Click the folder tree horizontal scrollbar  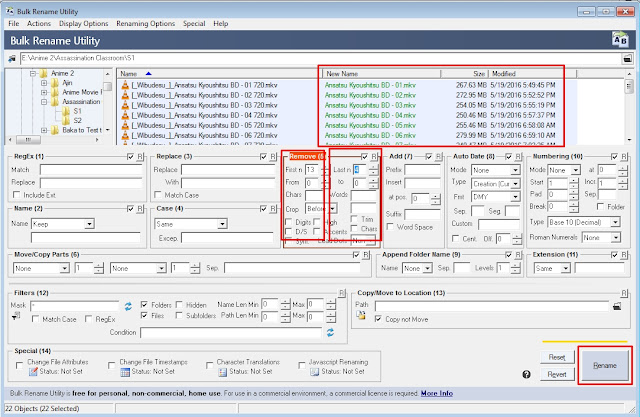(54, 140)
